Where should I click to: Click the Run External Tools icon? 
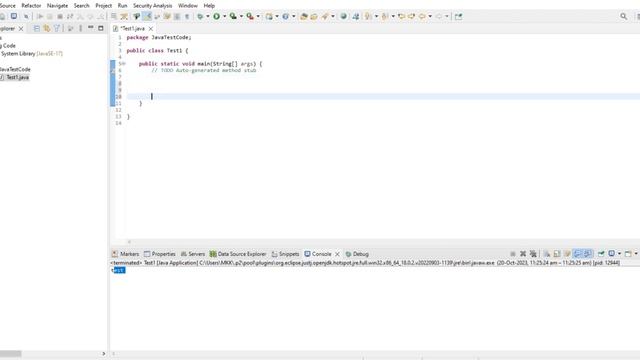click(250, 16)
